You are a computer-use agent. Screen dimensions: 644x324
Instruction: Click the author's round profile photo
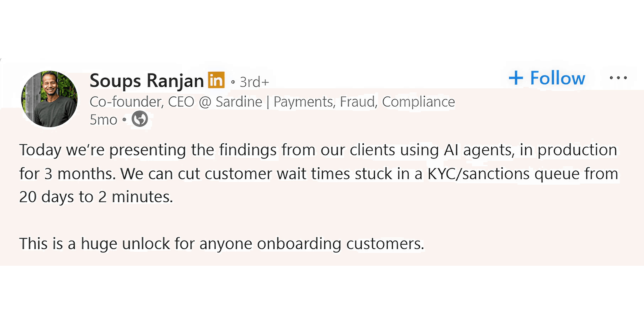pos(49,99)
